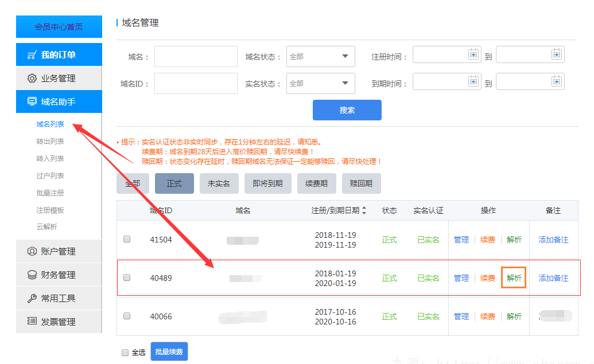
Task: Open 财务管理 menu
Action: tap(59, 275)
